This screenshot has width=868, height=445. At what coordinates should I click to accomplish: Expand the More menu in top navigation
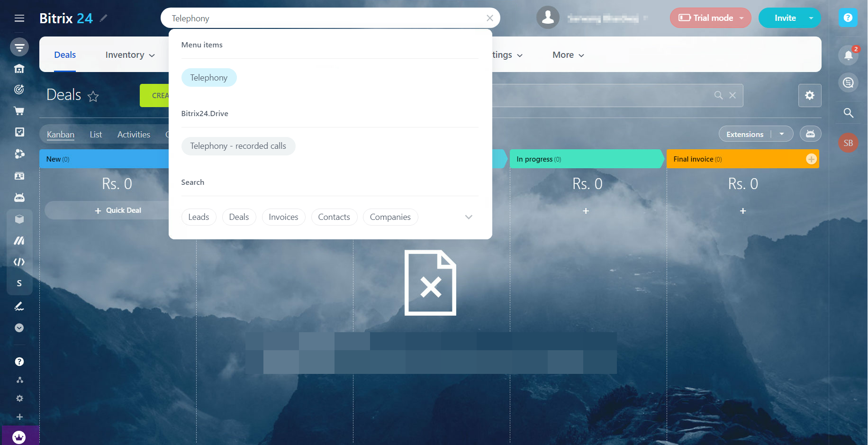pos(569,55)
